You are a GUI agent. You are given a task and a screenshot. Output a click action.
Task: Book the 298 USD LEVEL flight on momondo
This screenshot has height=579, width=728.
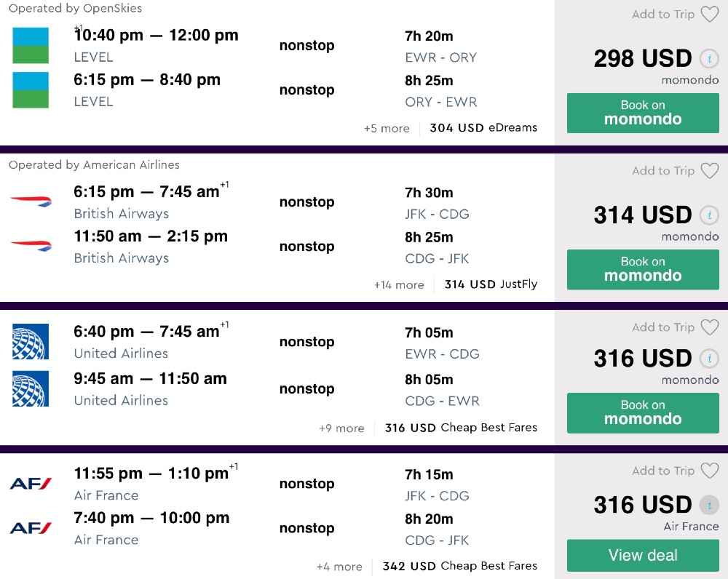[643, 113]
